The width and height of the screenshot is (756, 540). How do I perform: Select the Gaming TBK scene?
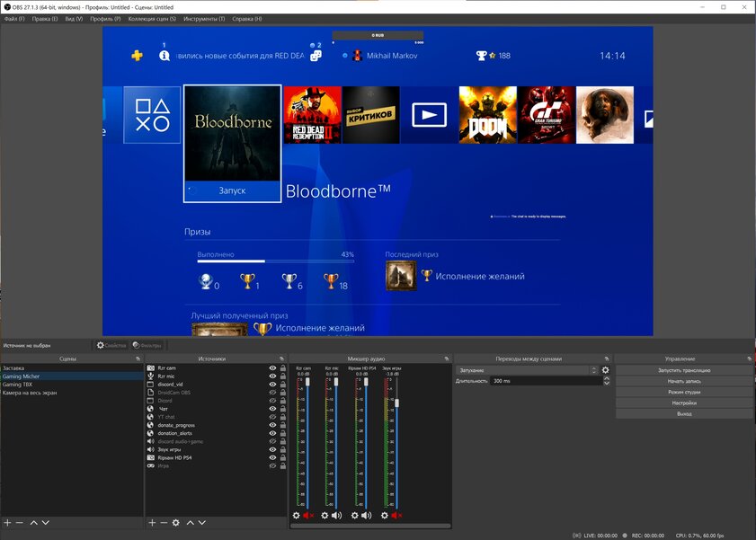[x=72, y=385]
